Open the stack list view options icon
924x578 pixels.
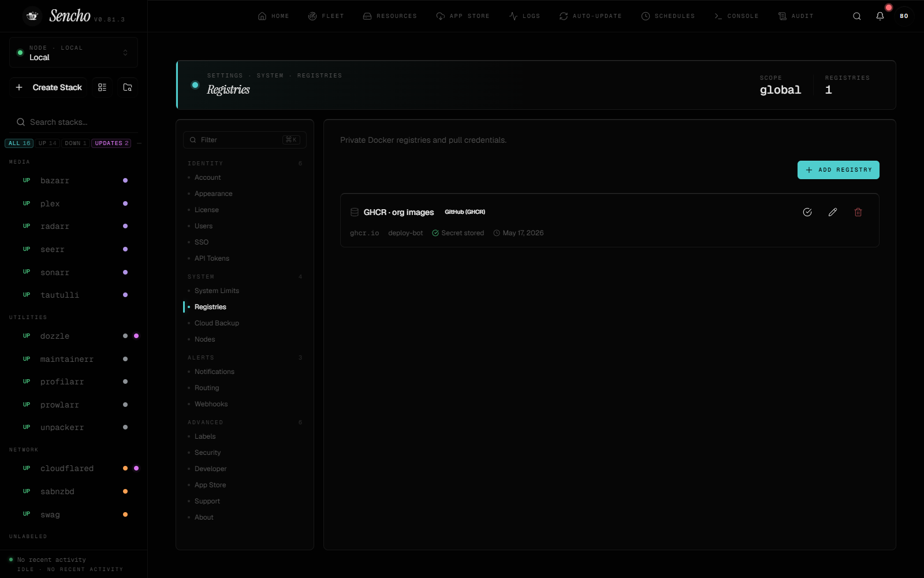tap(102, 87)
